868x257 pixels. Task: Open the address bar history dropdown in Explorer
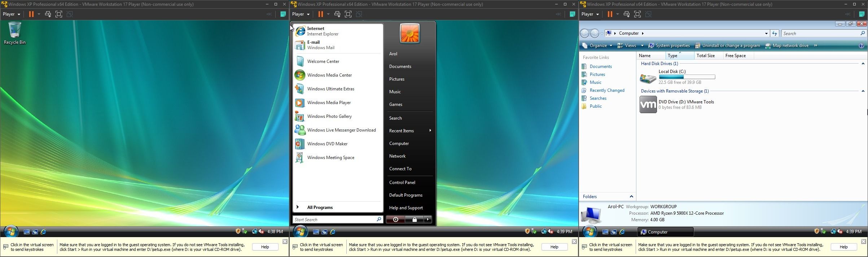click(x=766, y=33)
